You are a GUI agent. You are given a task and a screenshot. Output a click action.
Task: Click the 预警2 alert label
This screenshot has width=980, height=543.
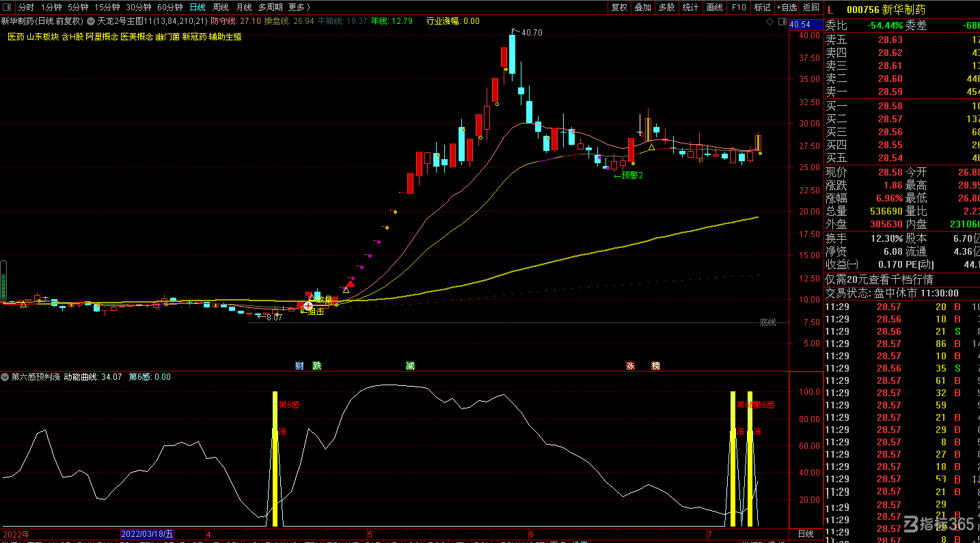click(x=632, y=176)
